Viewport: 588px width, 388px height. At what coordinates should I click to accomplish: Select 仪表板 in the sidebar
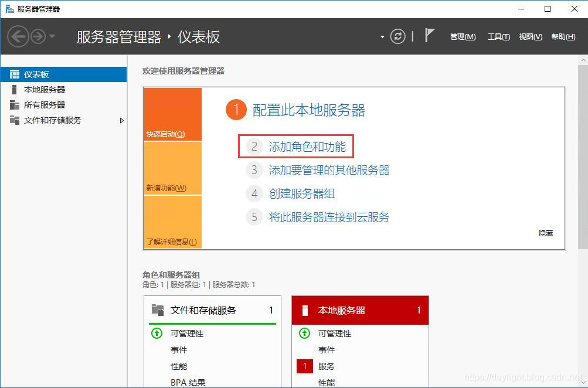pos(63,74)
